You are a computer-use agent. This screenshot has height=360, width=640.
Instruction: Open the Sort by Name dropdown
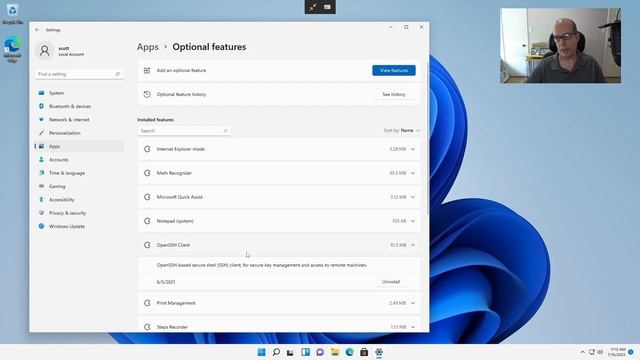tap(402, 130)
